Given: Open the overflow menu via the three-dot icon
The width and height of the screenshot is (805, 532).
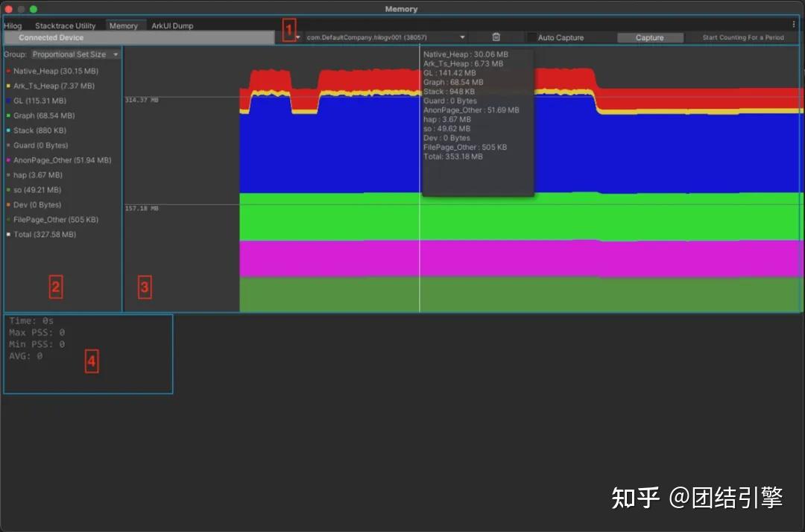Looking at the screenshot, I should click(793, 25).
